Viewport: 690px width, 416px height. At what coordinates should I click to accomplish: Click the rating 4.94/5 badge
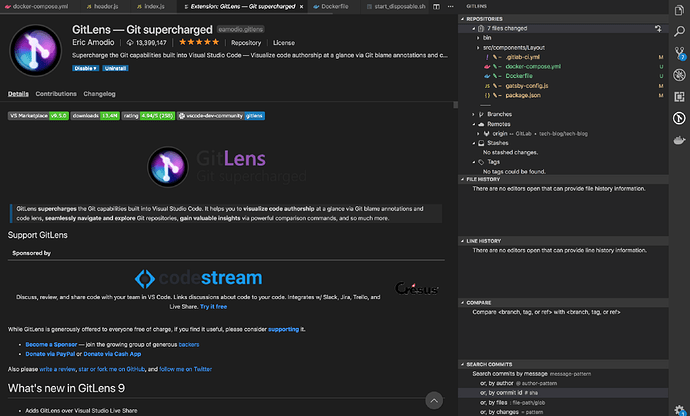148,116
